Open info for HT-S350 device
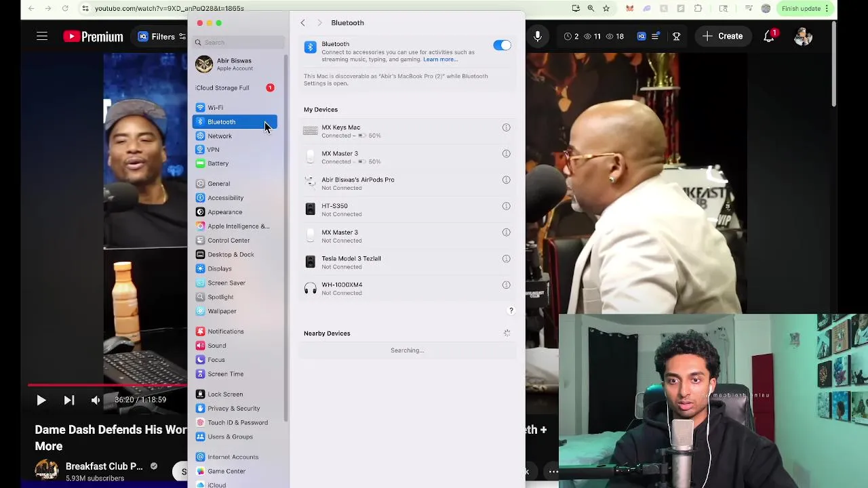Screen dimensions: 868x488 click(506, 206)
